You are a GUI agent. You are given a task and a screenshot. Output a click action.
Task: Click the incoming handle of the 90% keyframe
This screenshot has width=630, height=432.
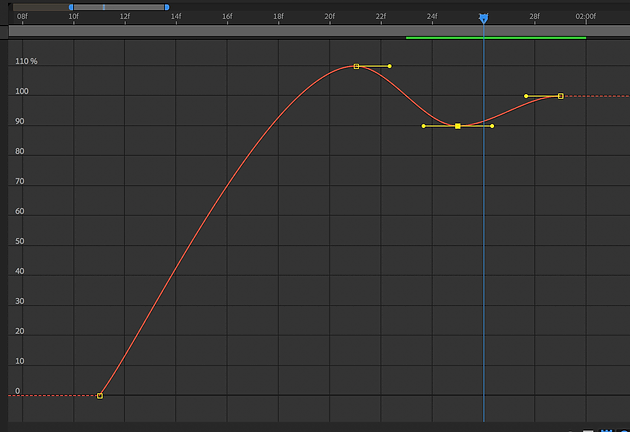tap(423, 126)
